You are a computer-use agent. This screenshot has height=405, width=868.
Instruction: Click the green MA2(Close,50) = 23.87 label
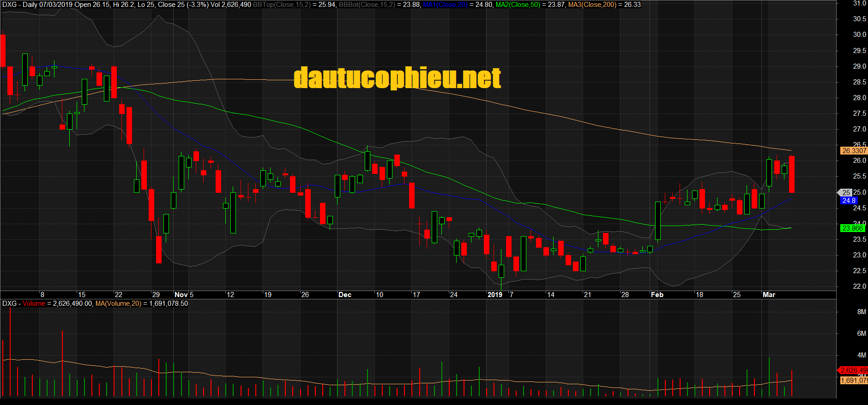coord(530,5)
